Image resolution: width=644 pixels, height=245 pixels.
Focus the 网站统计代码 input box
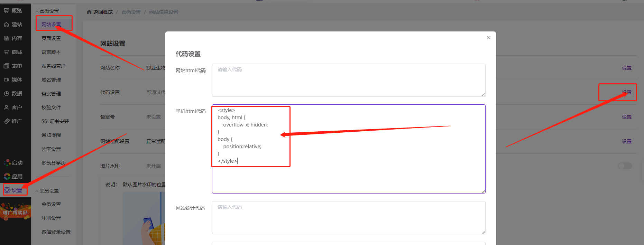tap(348, 218)
